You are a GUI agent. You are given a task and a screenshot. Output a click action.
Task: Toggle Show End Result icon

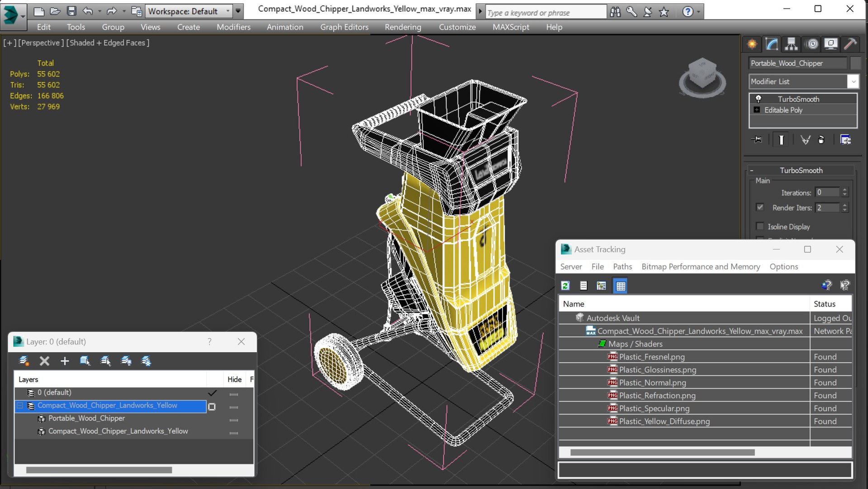[781, 139]
